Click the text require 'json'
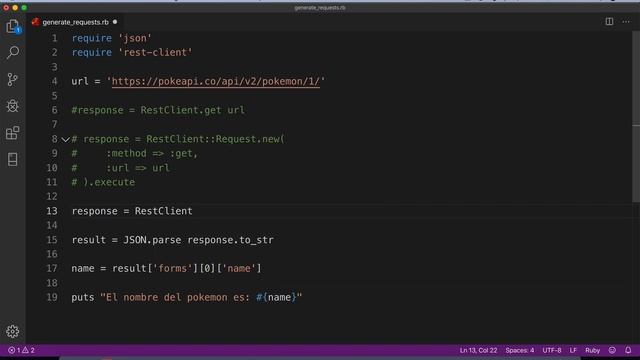 tap(111, 38)
